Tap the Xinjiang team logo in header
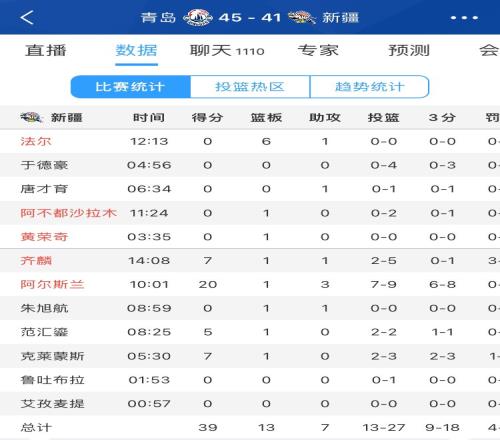This screenshot has width=500, height=440. (x=302, y=17)
